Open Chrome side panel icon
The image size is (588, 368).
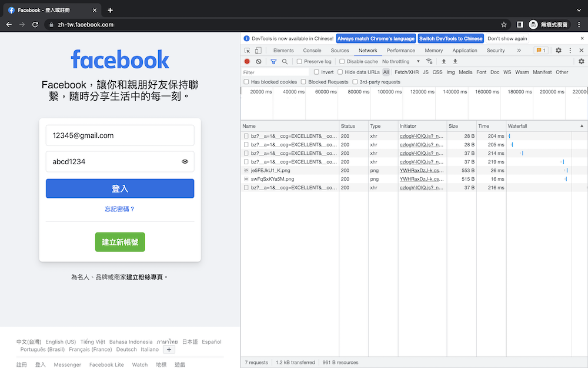(x=520, y=24)
